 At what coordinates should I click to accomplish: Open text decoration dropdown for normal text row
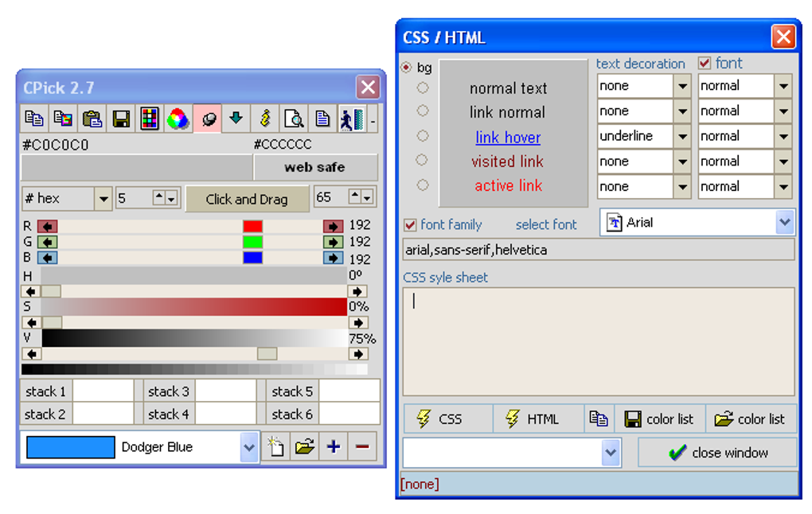pyautogui.click(x=682, y=86)
